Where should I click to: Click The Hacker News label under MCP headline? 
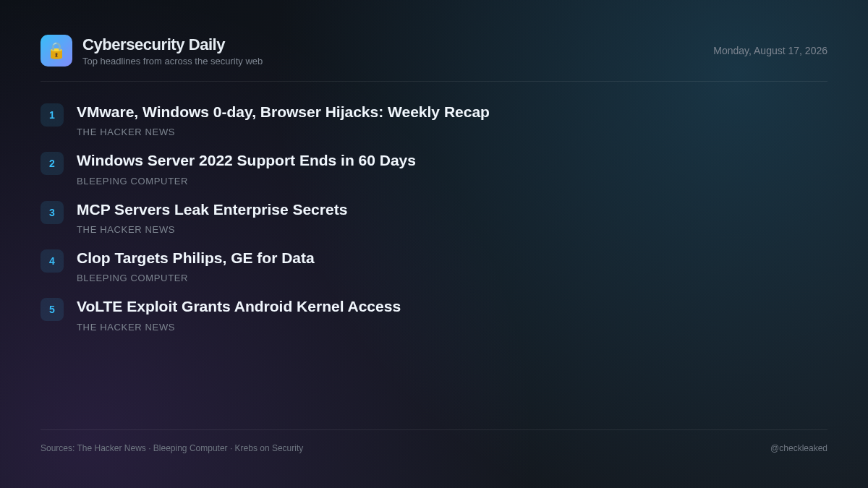click(126, 230)
